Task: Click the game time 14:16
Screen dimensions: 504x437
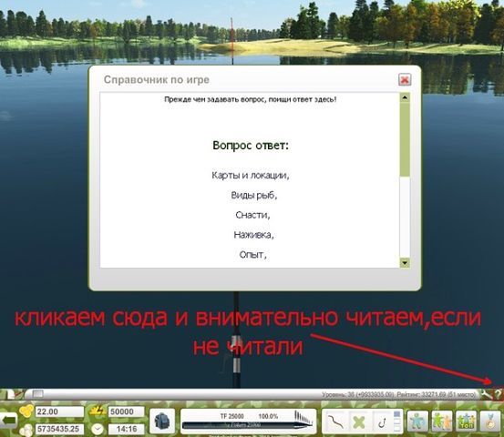Action: click(x=126, y=429)
